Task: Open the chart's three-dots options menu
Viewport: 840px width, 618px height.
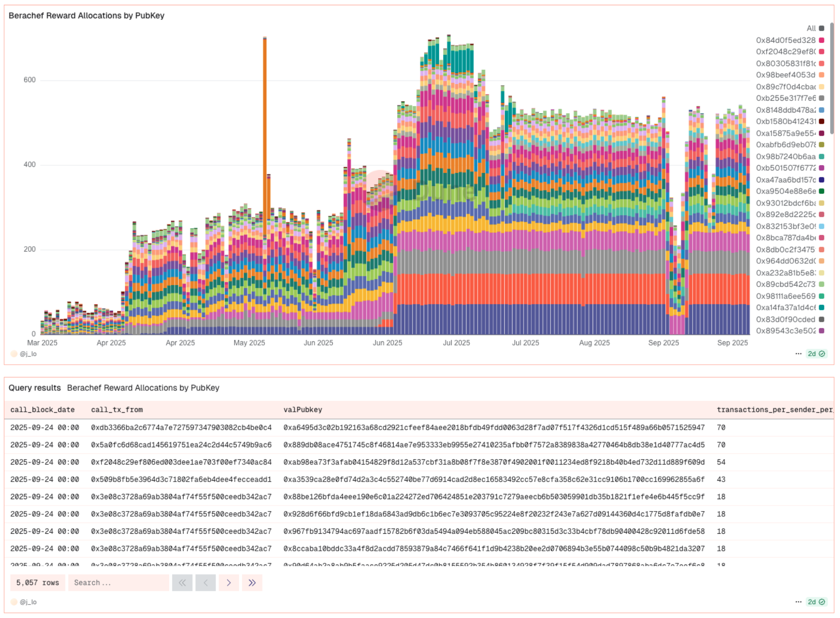Action: click(798, 354)
